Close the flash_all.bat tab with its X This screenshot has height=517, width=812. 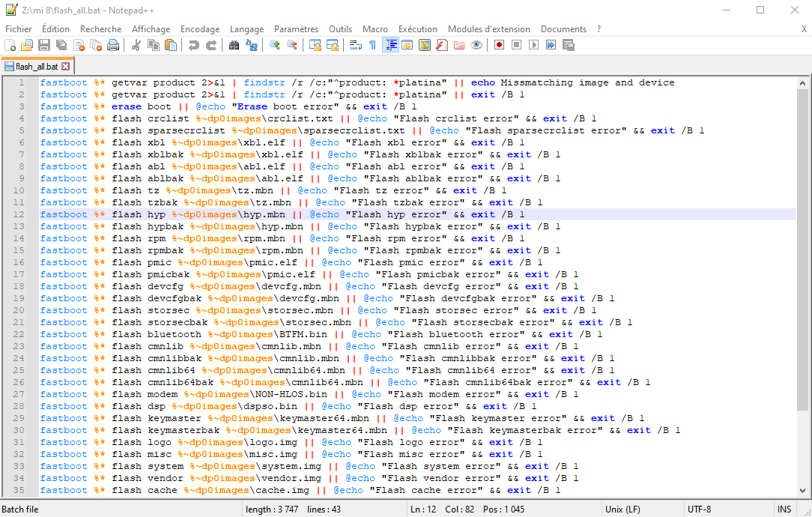click(66, 66)
